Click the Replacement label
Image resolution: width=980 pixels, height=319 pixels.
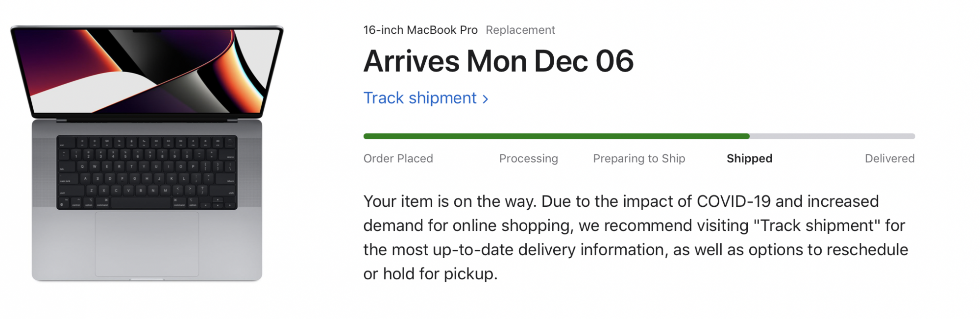pos(520,30)
